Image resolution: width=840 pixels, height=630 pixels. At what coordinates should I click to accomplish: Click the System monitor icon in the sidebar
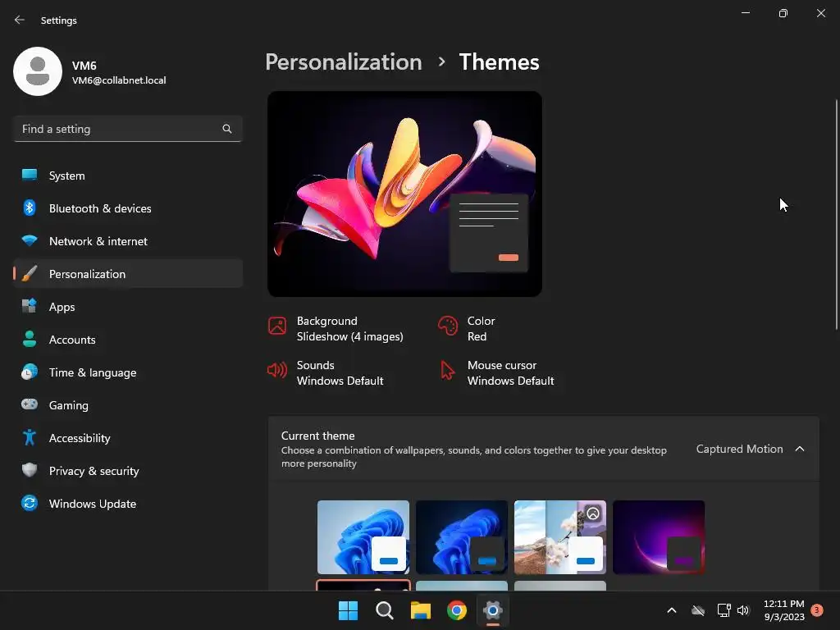point(30,176)
